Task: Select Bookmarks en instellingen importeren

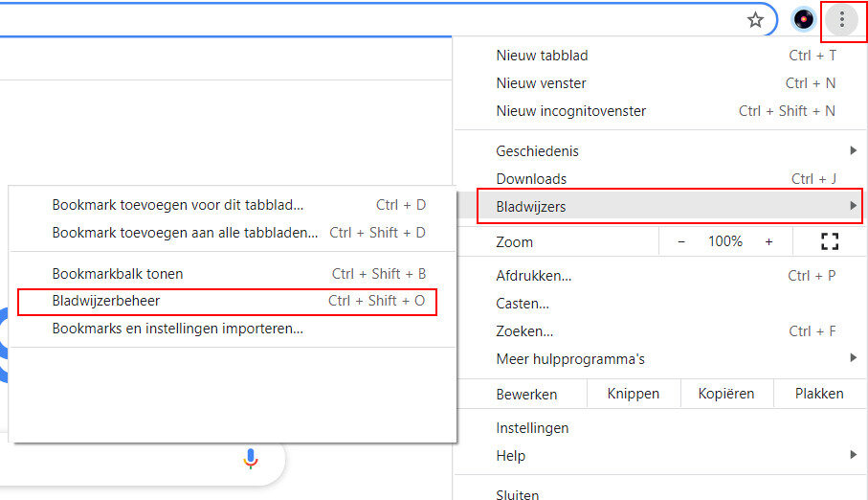Action: coord(177,329)
